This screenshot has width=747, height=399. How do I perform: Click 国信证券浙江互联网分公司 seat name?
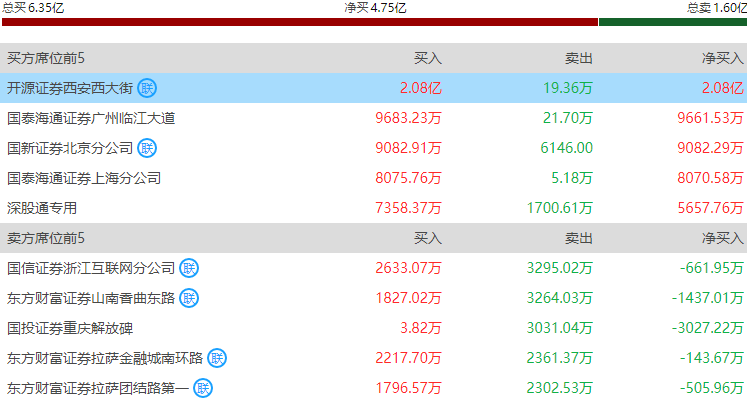pyautogui.click(x=91, y=268)
